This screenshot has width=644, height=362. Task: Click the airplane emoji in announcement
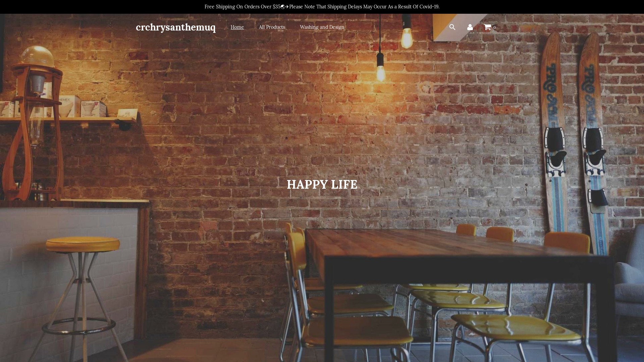tap(287, 7)
